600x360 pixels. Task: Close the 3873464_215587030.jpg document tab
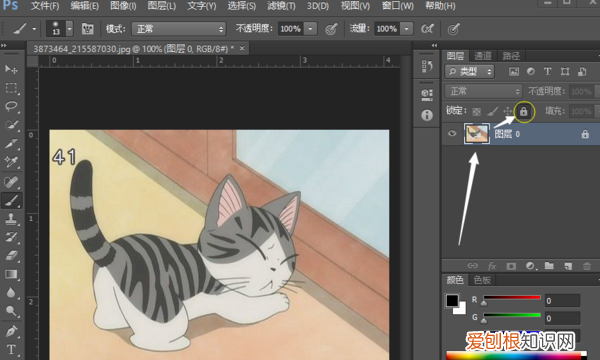[242, 48]
